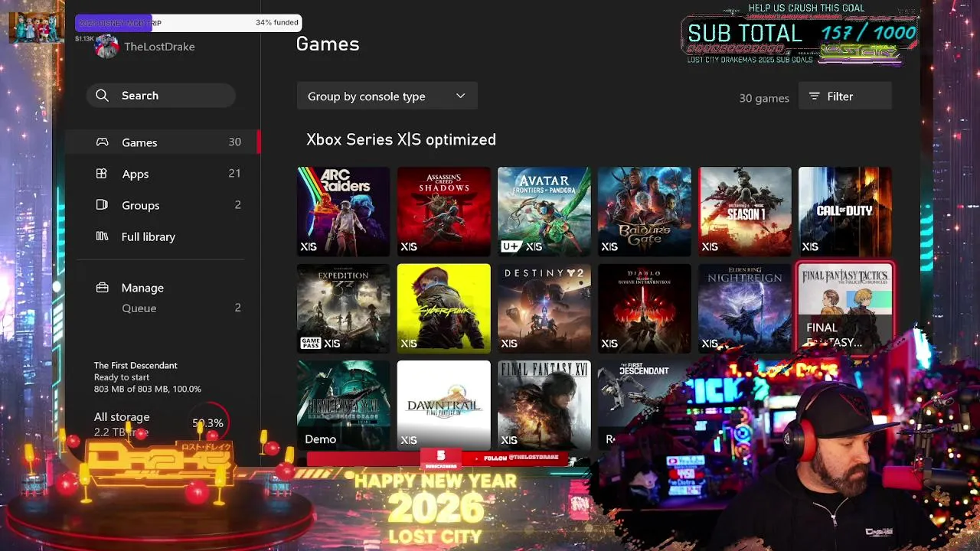This screenshot has width=980, height=551.
Task: Click the search magnifier icon
Action: tap(103, 96)
